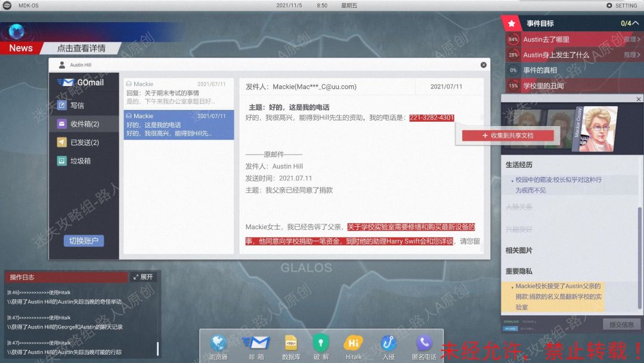
Task: Click the News label
Action: [20, 48]
